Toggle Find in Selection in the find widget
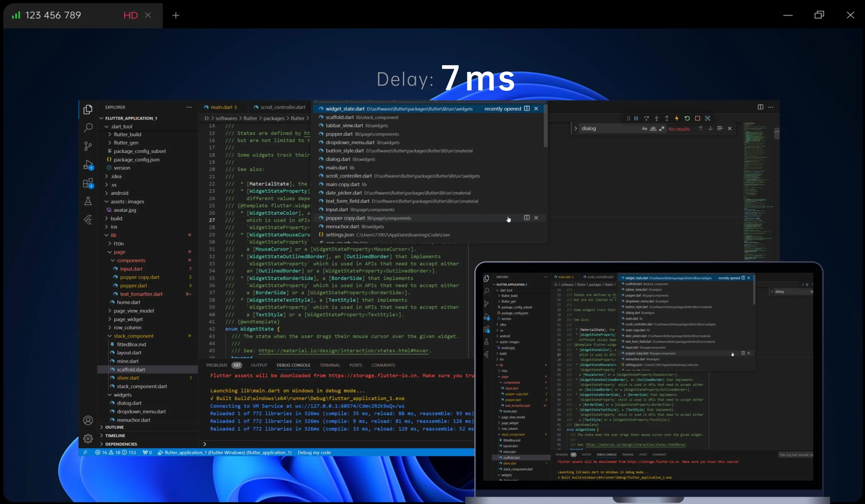865x504 pixels. [720, 129]
